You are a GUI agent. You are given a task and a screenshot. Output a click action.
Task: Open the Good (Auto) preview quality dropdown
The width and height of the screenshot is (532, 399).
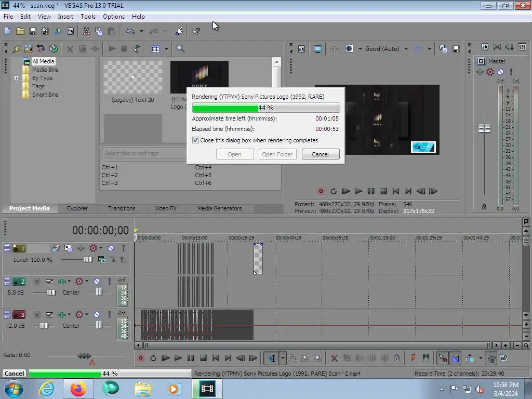(x=406, y=49)
